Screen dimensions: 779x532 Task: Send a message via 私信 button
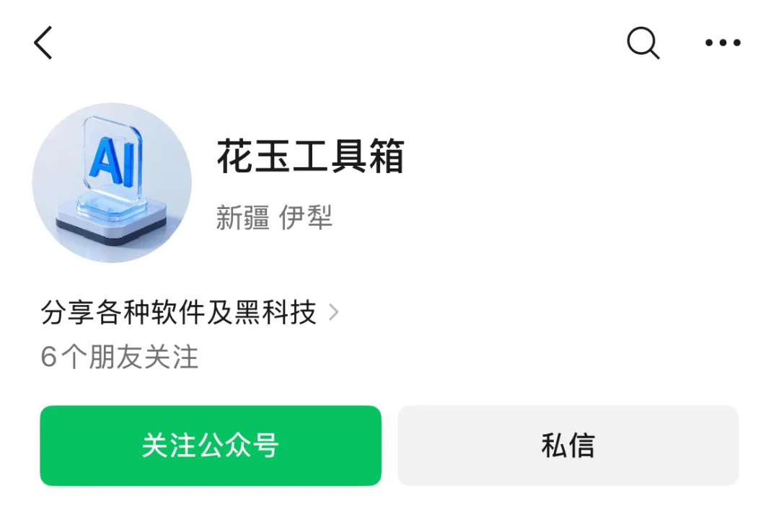[568, 445]
